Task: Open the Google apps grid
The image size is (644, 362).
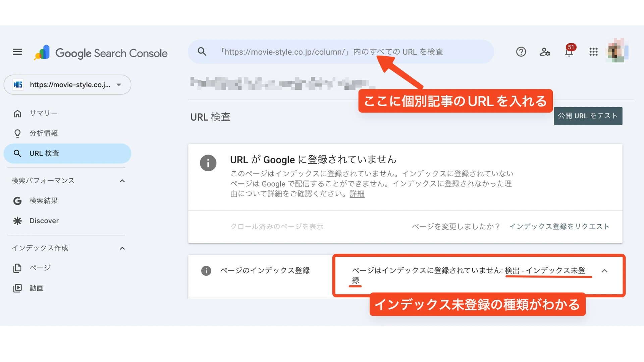Action: point(593,52)
